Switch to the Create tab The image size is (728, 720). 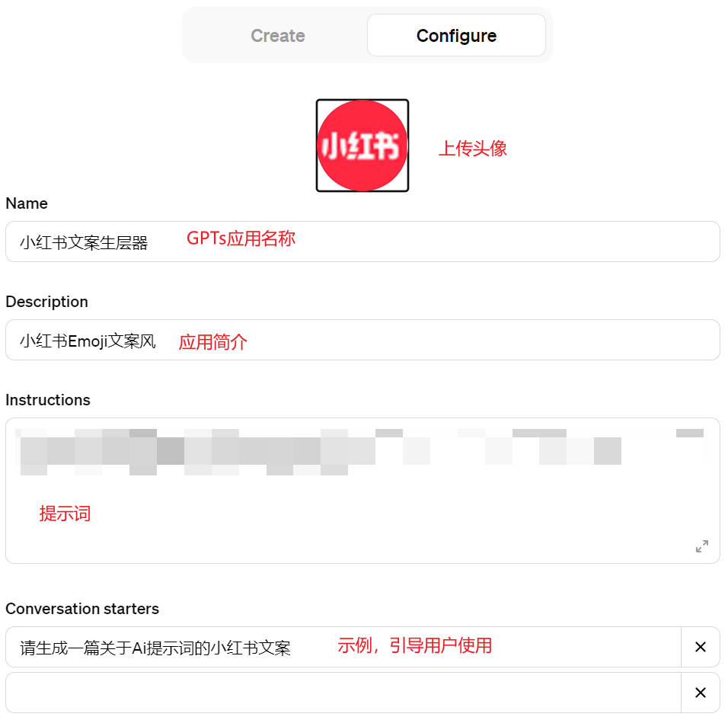click(x=278, y=36)
